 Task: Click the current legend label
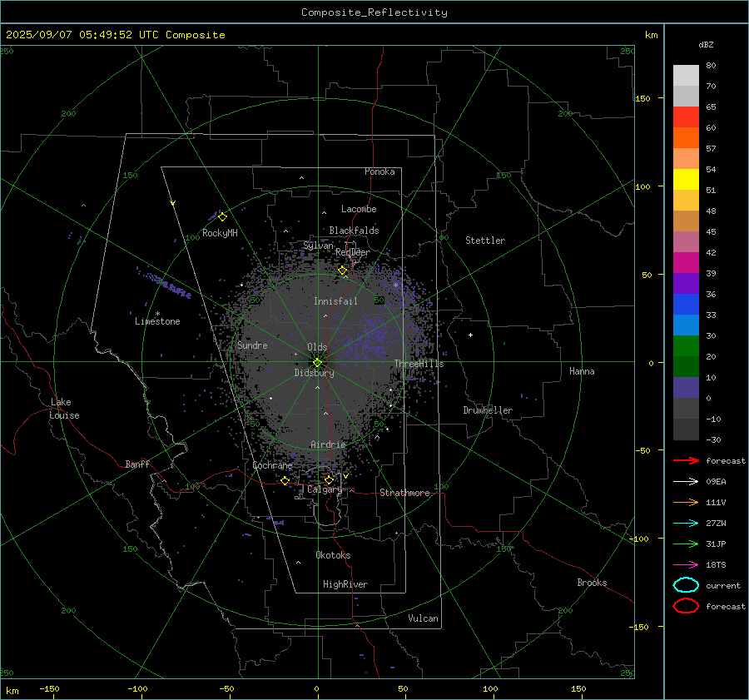[723, 585]
